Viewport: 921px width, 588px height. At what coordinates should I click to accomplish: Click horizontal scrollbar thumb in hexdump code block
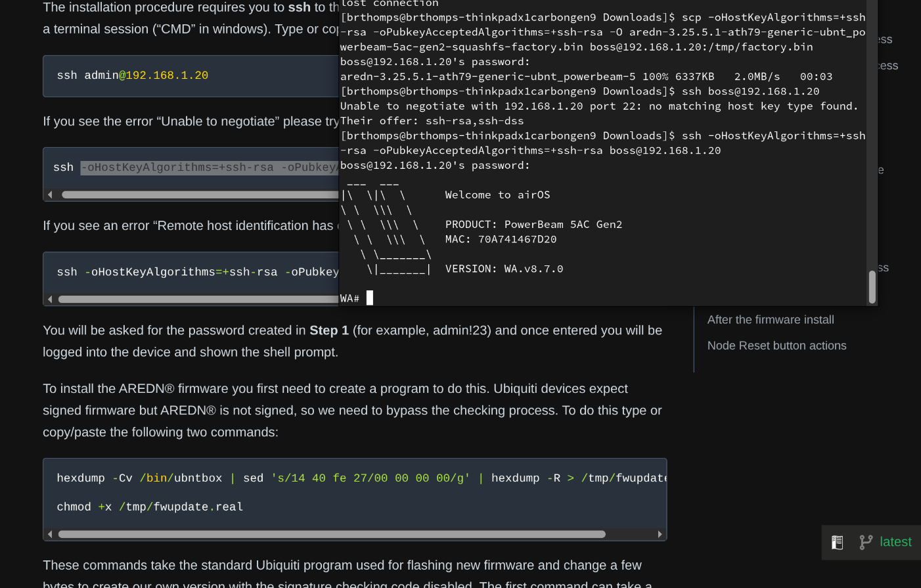click(x=332, y=534)
